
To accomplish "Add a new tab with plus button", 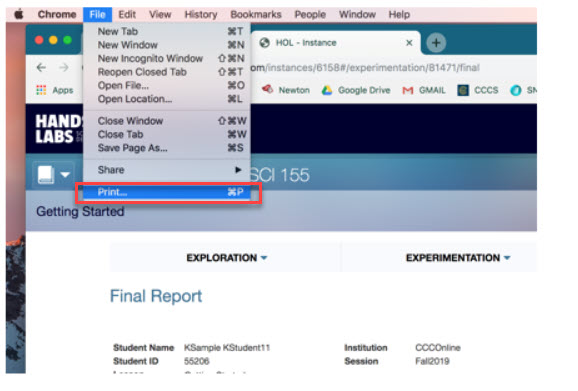I will point(436,43).
